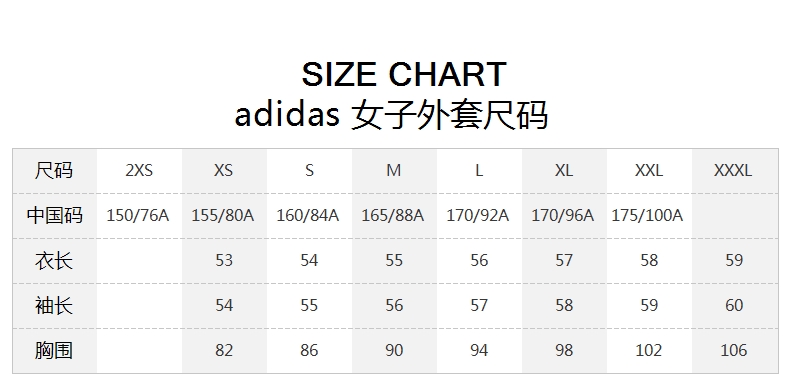Click the SIZE CHART heading

click(404, 74)
